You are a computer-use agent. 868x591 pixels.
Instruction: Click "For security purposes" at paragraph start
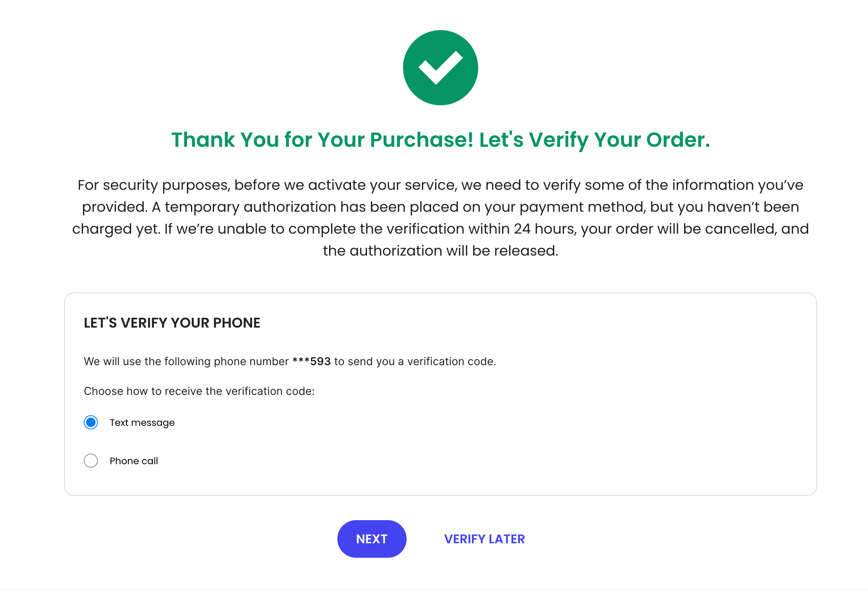(153, 185)
